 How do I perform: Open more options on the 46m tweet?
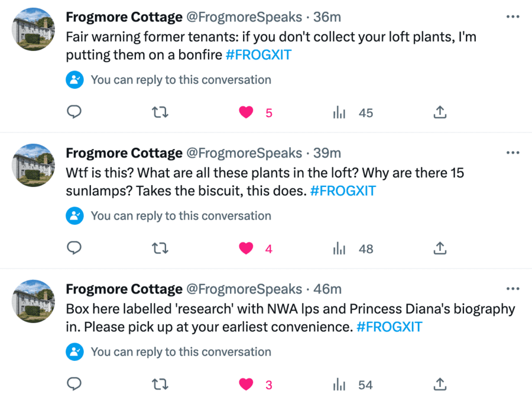tap(512, 289)
